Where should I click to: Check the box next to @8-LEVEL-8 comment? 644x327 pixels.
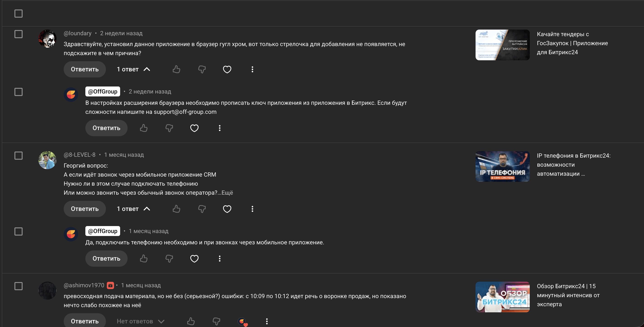[19, 156]
